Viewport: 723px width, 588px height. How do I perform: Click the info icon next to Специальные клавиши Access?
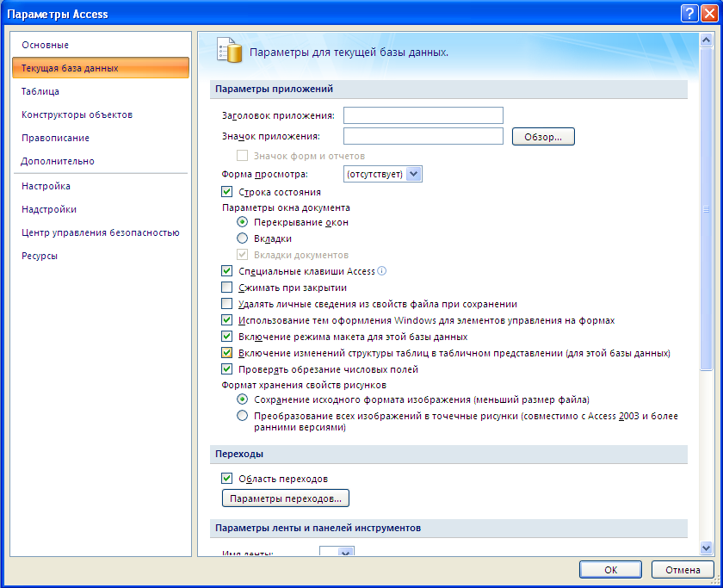pos(382,270)
